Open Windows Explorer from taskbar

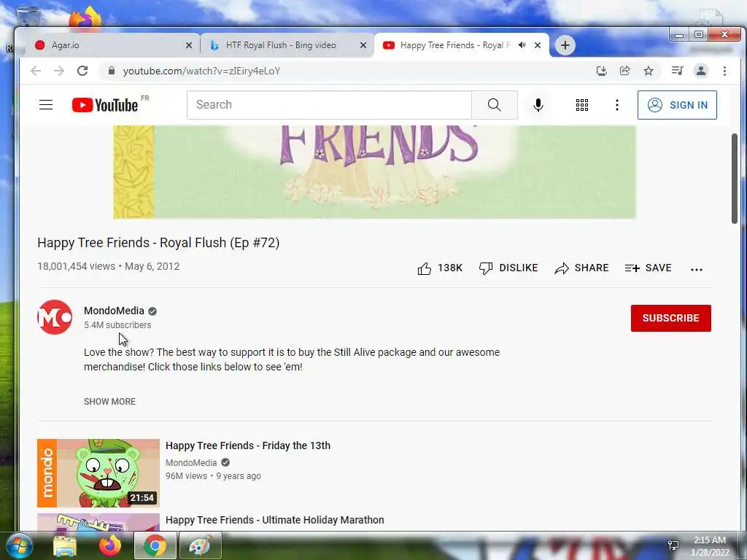[65, 545]
